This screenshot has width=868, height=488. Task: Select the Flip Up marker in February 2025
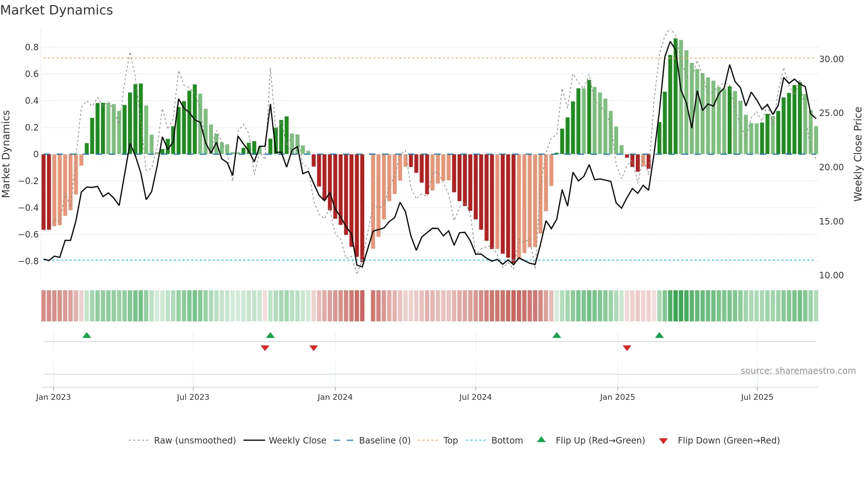[x=659, y=335]
